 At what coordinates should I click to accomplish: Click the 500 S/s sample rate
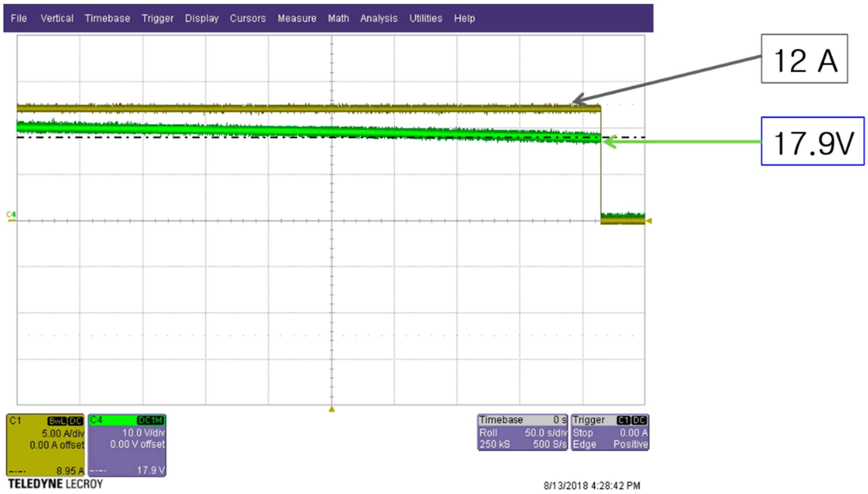pos(550,444)
